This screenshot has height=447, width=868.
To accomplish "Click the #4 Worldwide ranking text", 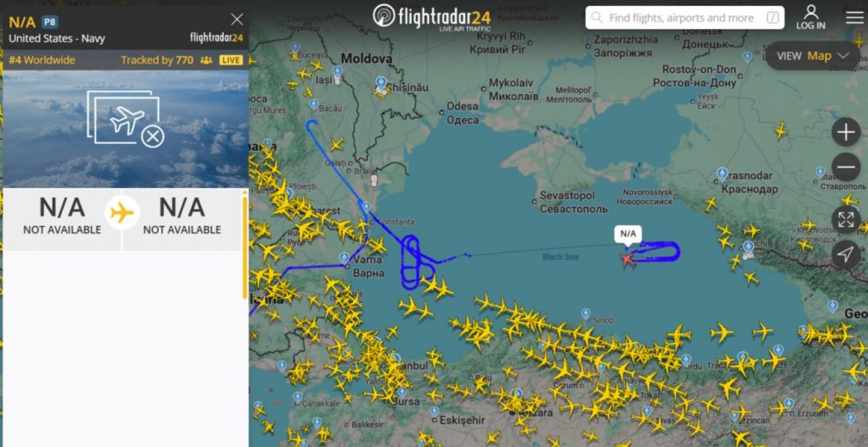I will click(x=42, y=60).
